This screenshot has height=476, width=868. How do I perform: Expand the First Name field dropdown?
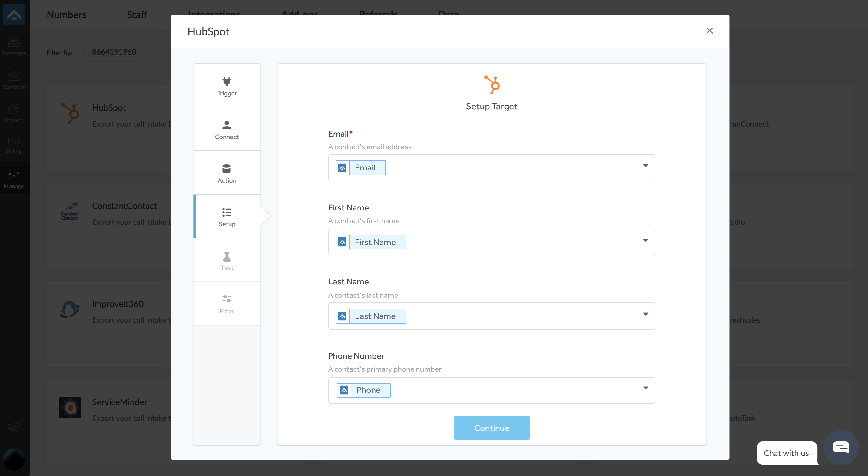[645, 241]
